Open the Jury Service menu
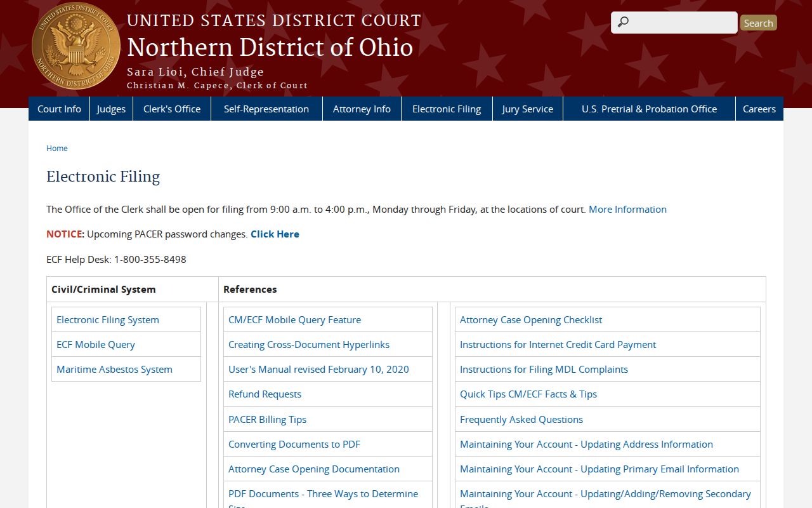 (528, 109)
